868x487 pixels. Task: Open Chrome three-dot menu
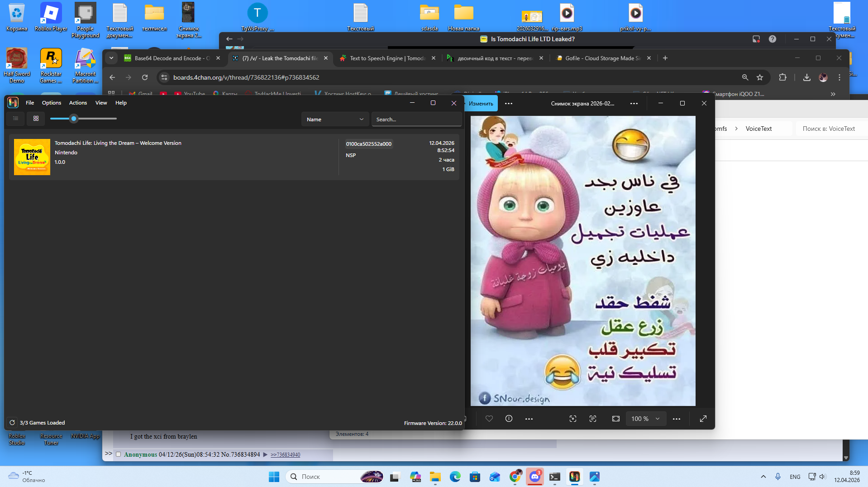coord(839,77)
